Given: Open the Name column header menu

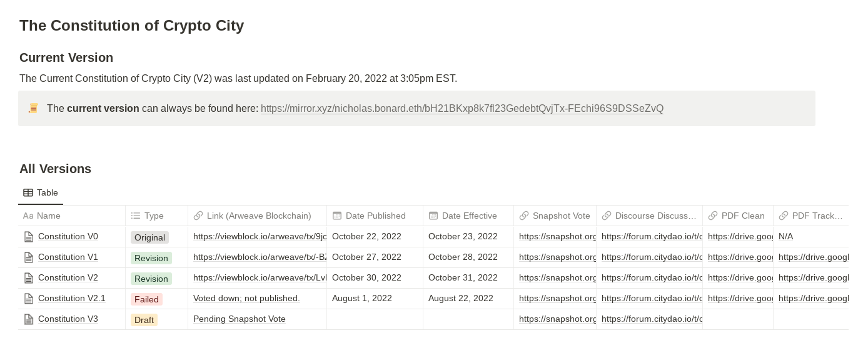Looking at the screenshot, I should point(49,216).
